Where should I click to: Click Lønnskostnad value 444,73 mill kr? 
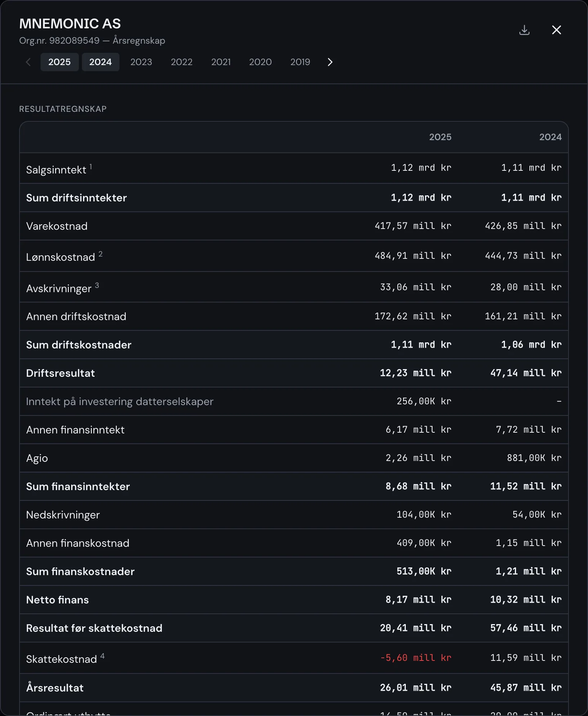coord(523,256)
